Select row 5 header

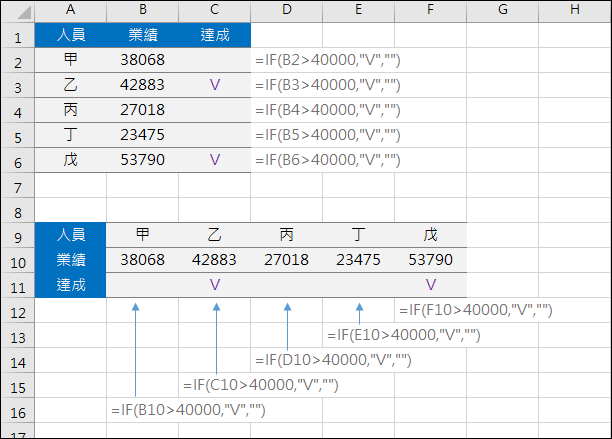[18, 137]
